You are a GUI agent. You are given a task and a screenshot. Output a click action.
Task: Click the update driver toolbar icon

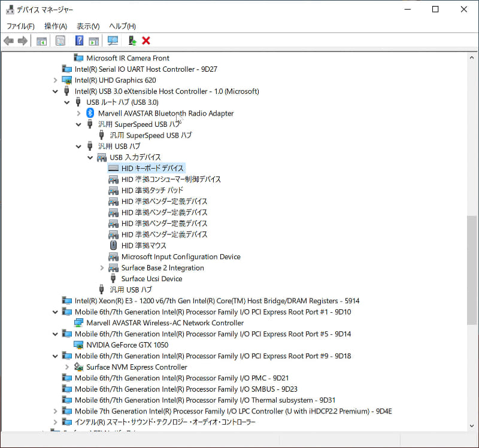point(132,41)
